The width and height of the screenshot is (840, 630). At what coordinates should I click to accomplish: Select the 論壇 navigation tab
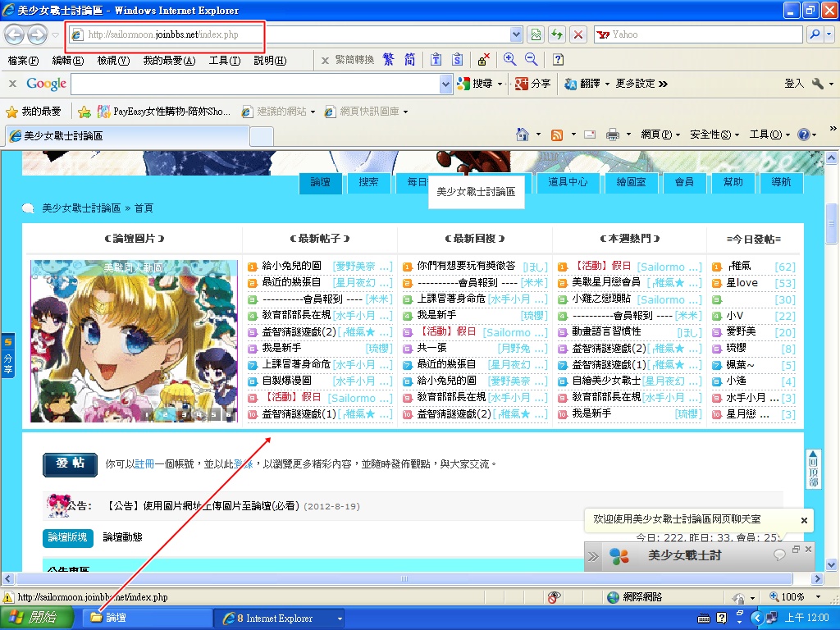coord(321,183)
